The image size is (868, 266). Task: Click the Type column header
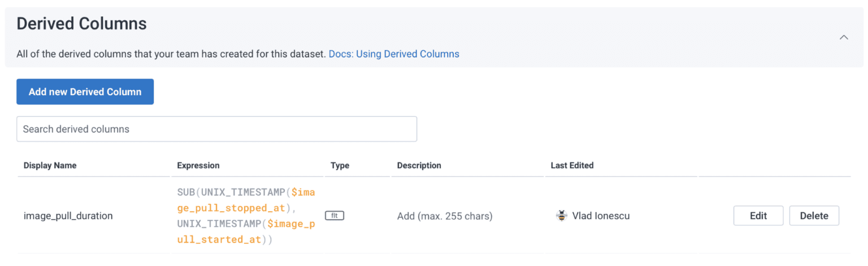tap(340, 166)
